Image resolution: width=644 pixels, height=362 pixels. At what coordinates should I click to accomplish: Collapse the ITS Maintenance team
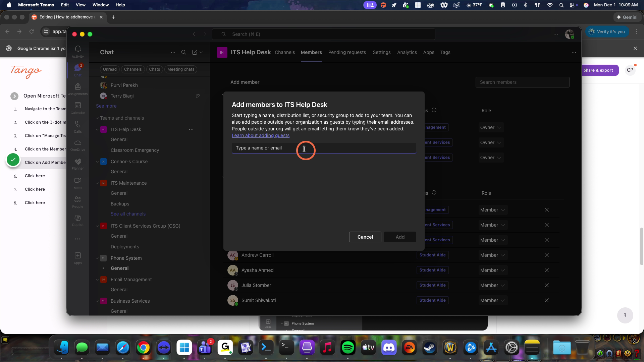pyautogui.click(x=97, y=183)
